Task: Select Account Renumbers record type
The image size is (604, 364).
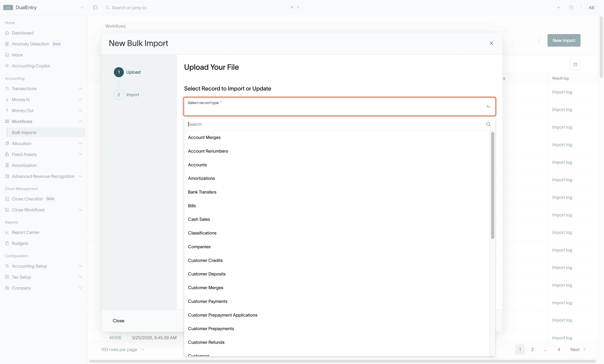Action: (x=337, y=151)
